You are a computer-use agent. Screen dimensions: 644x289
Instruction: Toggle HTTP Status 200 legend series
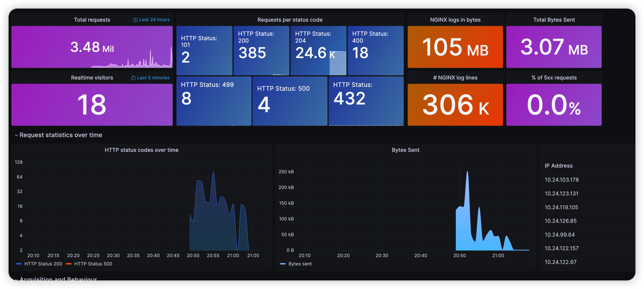43,264
